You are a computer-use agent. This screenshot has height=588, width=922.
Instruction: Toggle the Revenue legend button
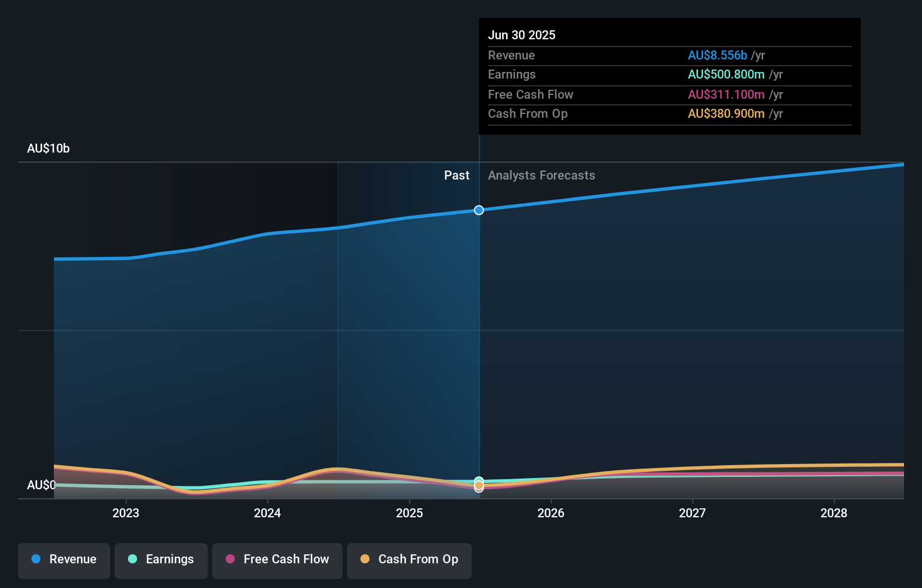[64, 561]
